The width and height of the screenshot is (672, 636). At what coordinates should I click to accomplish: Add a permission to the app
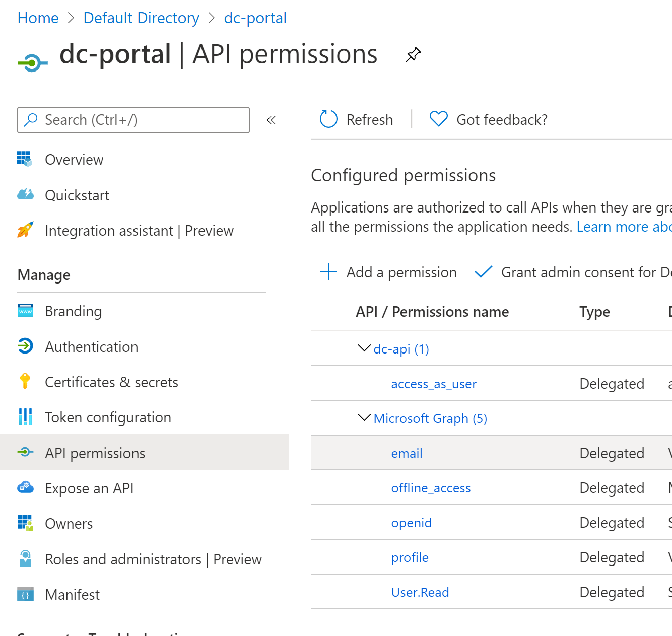coord(388,272)
